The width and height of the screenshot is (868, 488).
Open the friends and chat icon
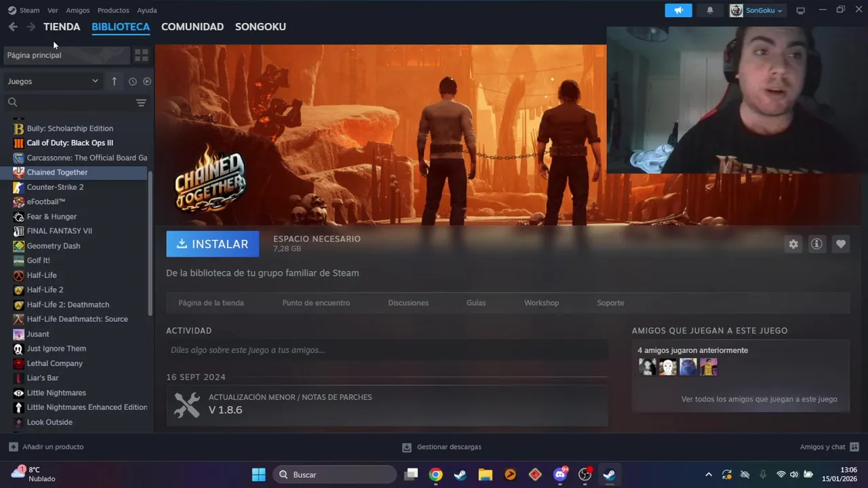pos(854,447)
